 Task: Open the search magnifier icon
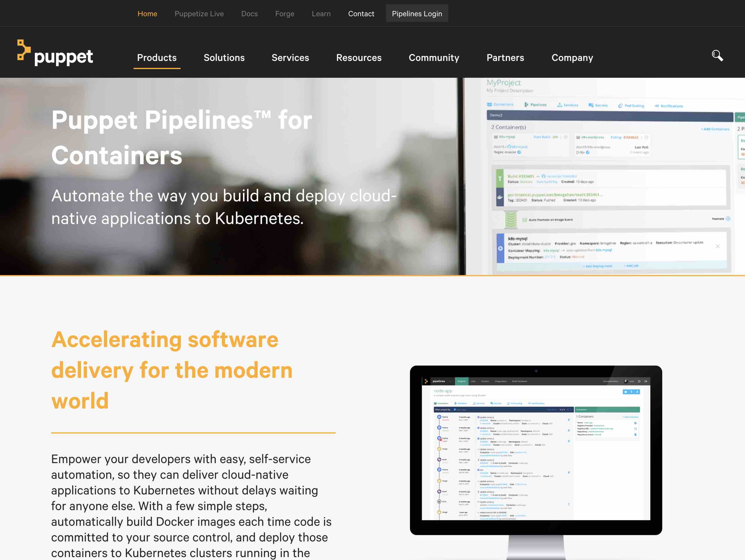[x=717, y=55]
